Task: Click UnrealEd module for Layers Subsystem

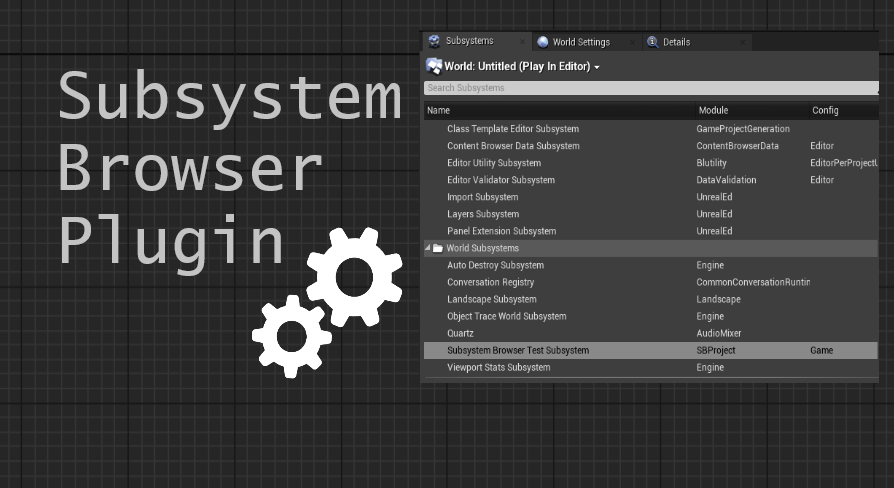Action: click(714, 214)
